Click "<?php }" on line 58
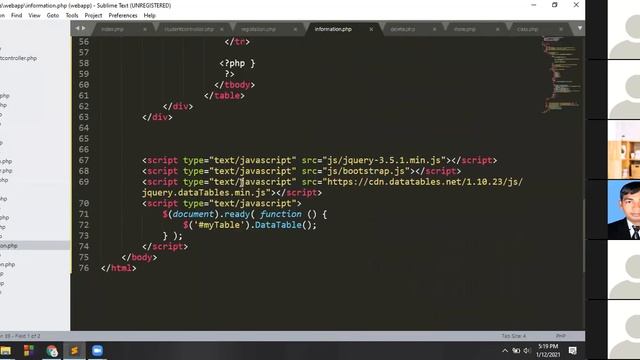Image resolution: width=640 pixels, height=360 pixels. [x=237, y=63]
